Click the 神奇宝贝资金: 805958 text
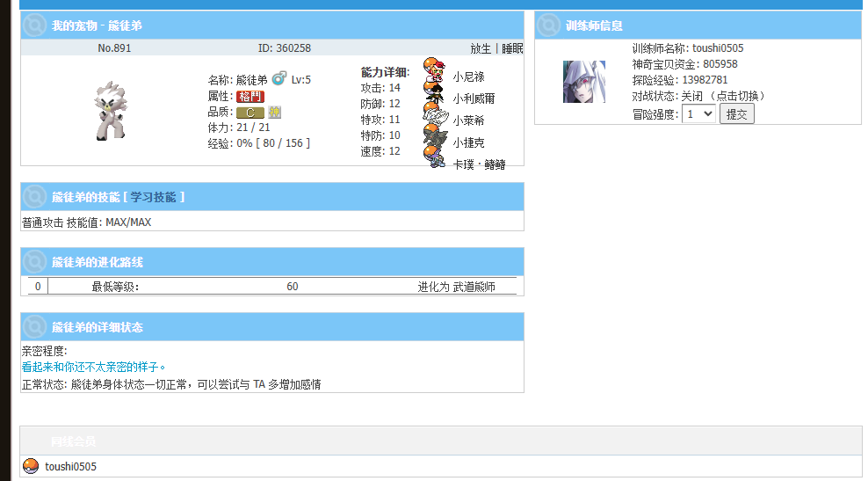Image resolution: width=868 pixels, height=481 pixels. click(x=684, y=64)
